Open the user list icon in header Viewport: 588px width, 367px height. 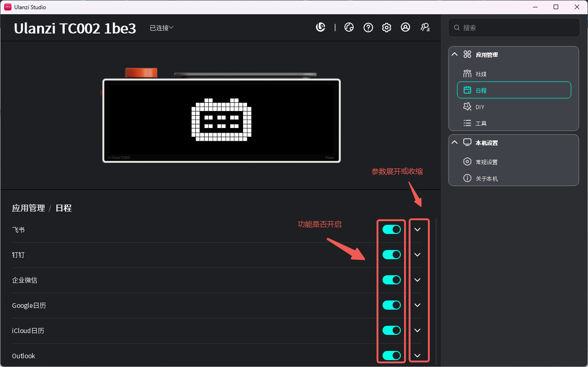coord(425,28)
